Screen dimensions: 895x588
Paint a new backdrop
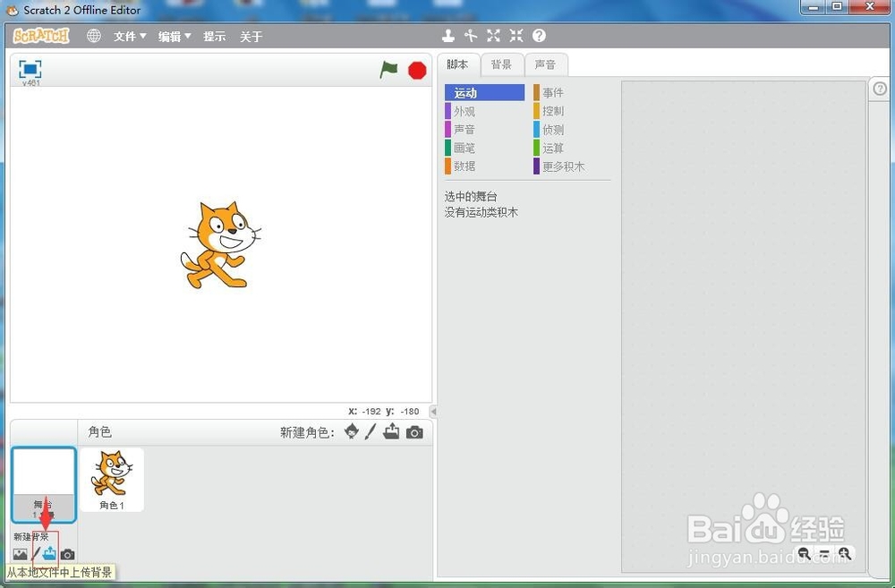pyautogui.click(x=36, y=554)
